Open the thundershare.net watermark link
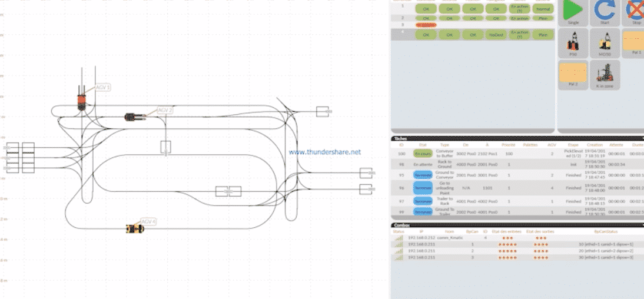The width and height of the screenshot is (644, 299). [324, 151]
